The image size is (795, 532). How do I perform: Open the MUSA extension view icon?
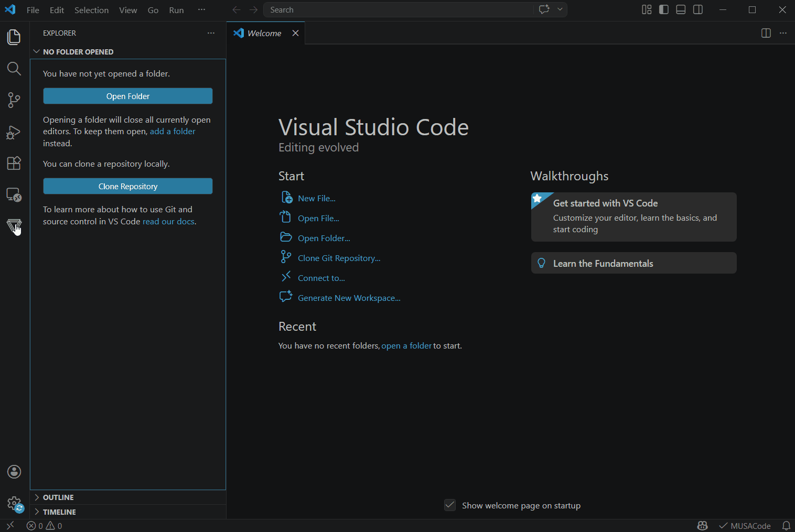point(14,226)
